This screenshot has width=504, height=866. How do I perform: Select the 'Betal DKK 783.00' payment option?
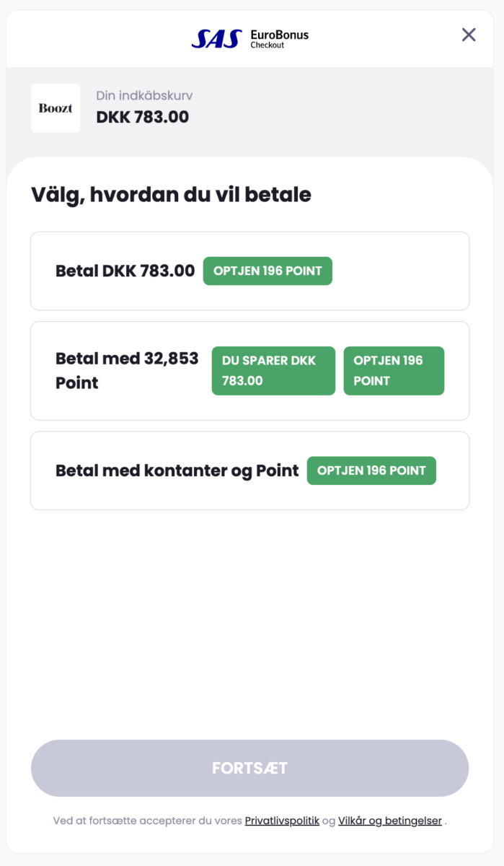pyautogui.click(x=125, y=271)
